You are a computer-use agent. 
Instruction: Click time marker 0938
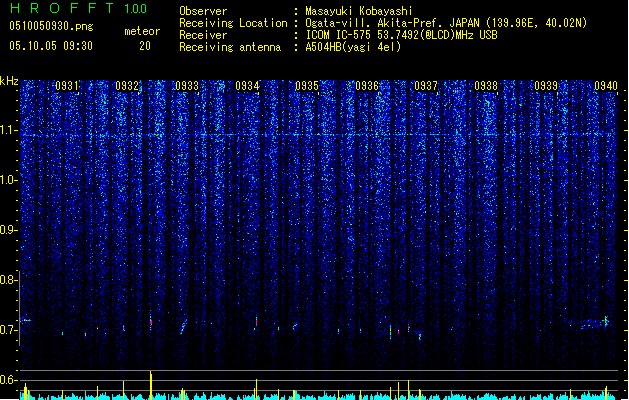coord(486,86)
